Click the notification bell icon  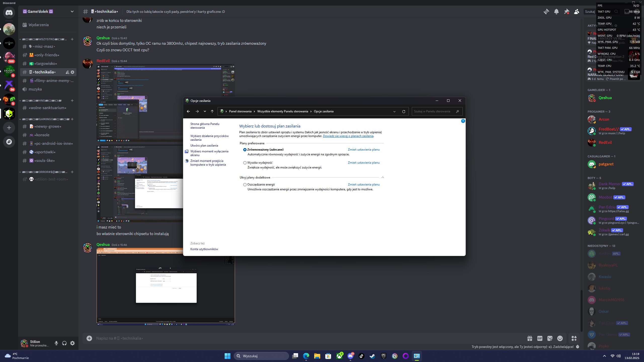[556, 12]
